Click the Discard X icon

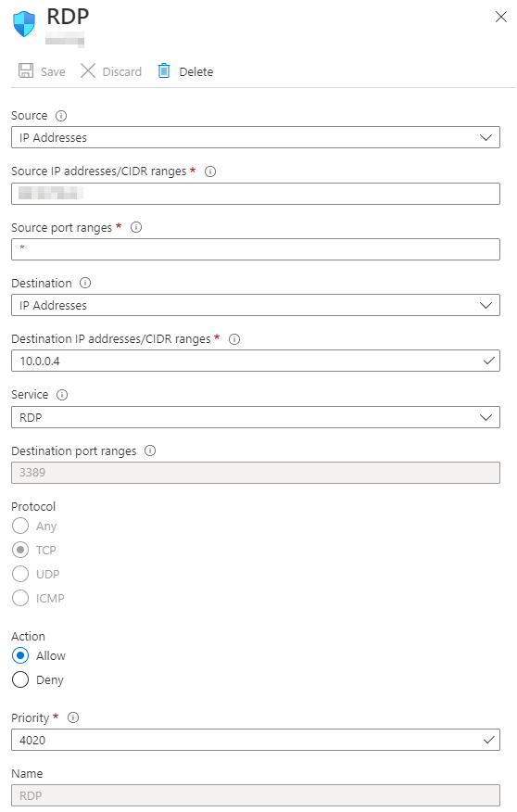(88, 70)
